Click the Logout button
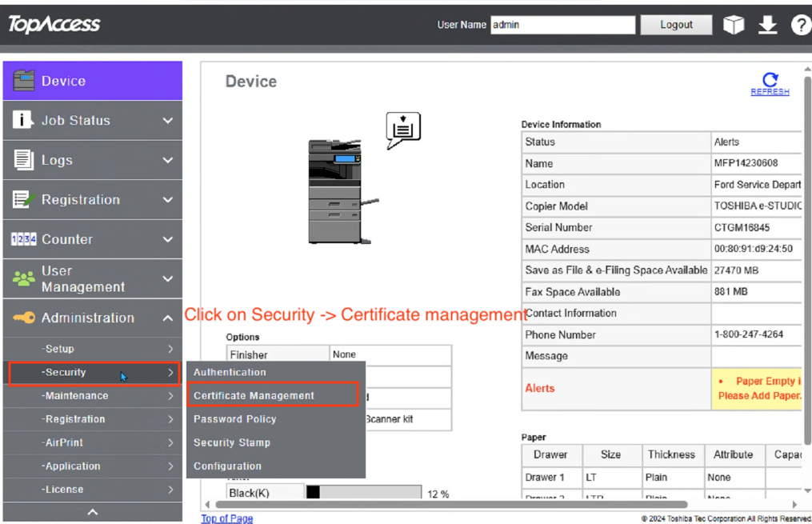The height and width of the screenshot is (524, 812). pyautogui.click(x=676, y=25)
